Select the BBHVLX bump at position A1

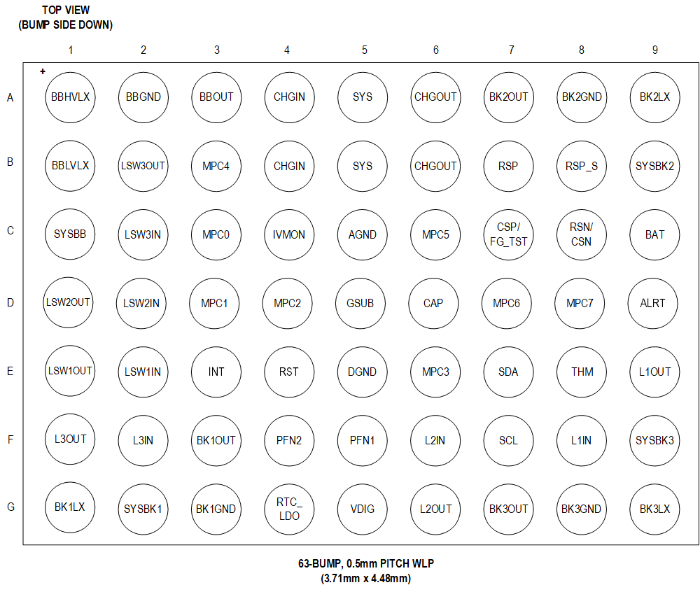(70, 97)
